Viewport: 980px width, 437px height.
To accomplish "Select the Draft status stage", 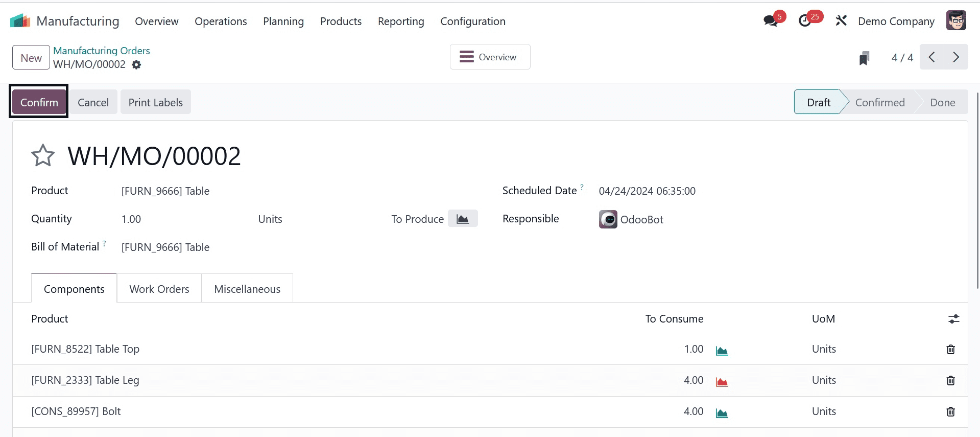I will click(x=819, y=102).
